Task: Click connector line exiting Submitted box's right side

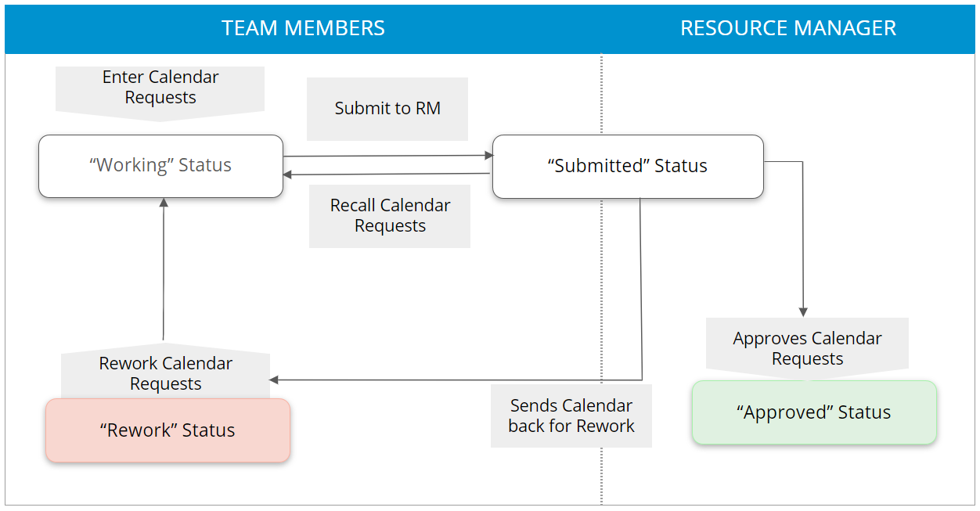Action: tap(783, 162)
